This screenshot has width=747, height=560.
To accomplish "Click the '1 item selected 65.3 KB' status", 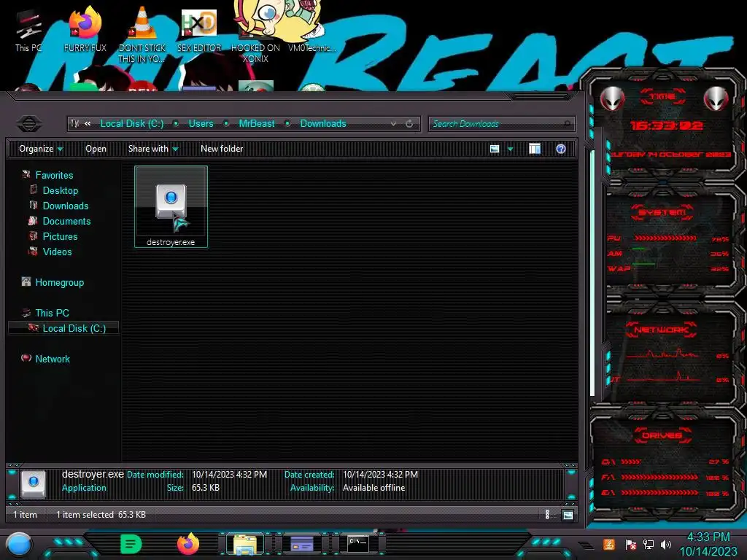I will coord(101,515).
